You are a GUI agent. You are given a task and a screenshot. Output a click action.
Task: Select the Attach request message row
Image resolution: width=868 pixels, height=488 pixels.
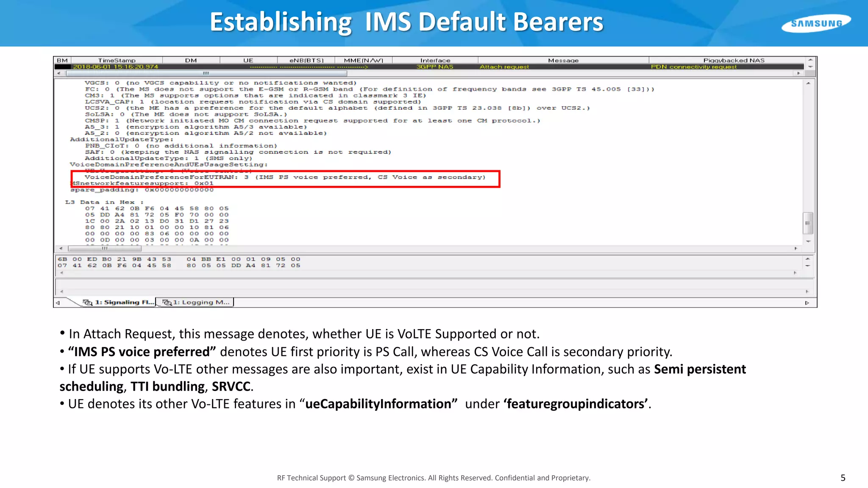(504, 67)
